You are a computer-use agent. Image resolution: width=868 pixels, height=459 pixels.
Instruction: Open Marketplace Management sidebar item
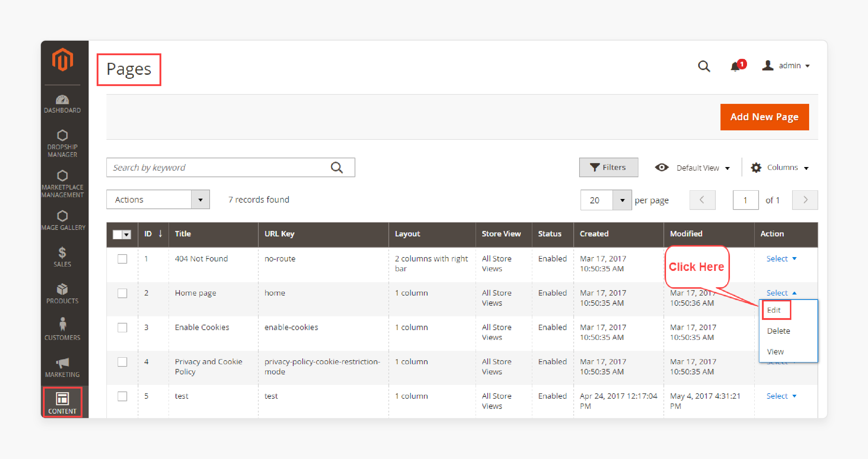[62, 184]
